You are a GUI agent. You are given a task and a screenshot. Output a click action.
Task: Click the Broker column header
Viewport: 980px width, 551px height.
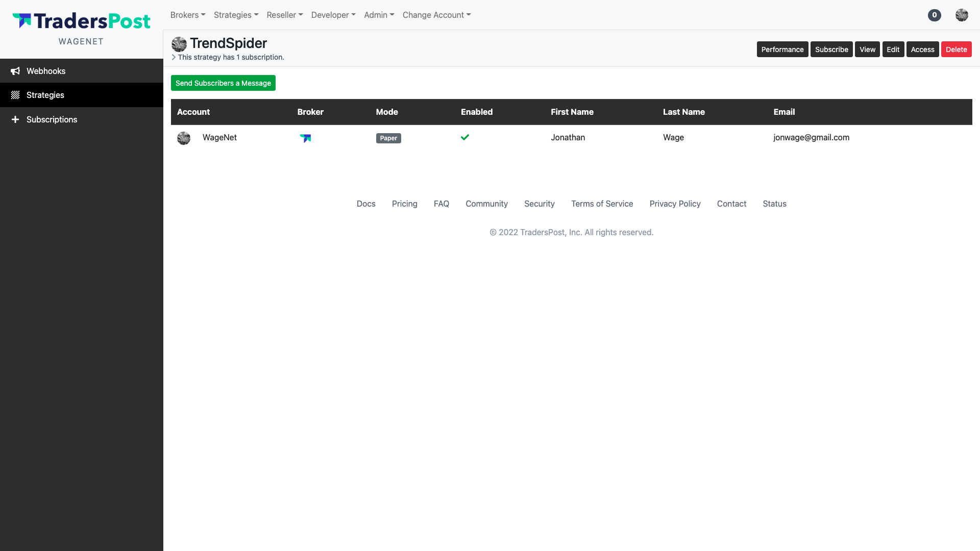pyautogui.click(x=310, y=112)
